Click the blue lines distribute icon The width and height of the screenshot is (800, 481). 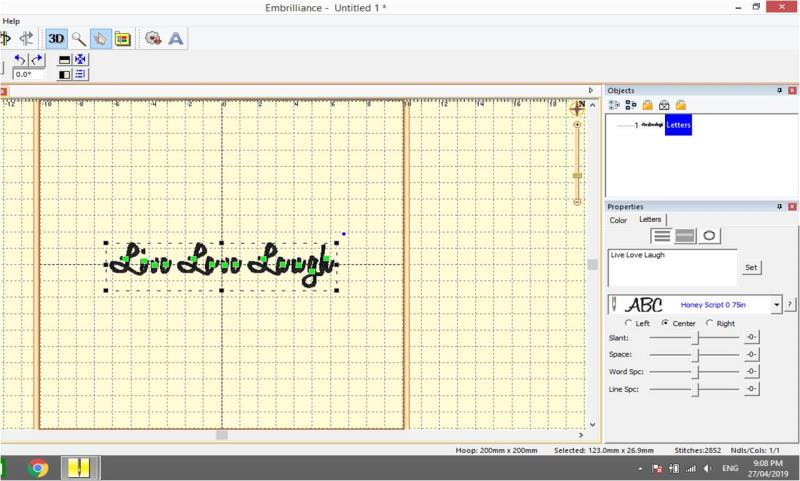80,74
